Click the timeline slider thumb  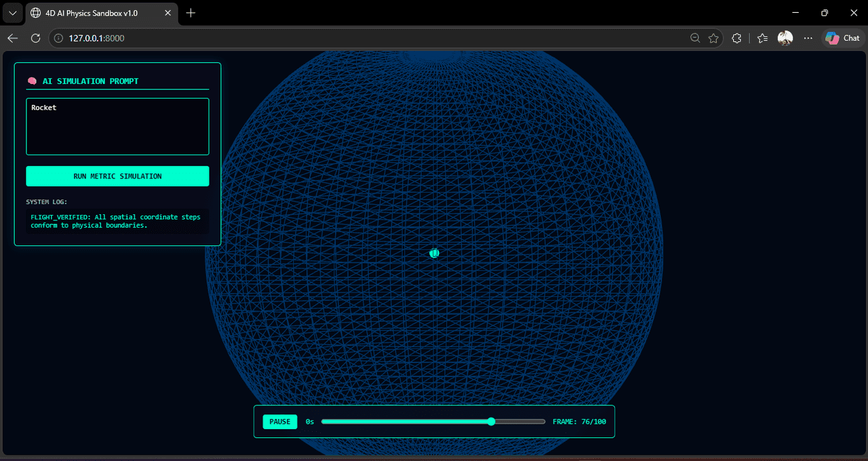pyautogui.click(x=492, y=422)
